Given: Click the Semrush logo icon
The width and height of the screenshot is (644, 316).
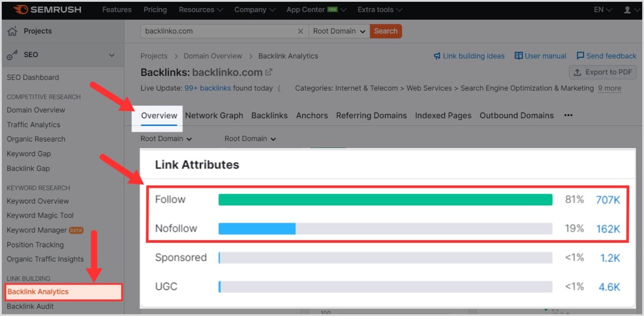Looking at the screenshot, I should [x=21, y=10].
